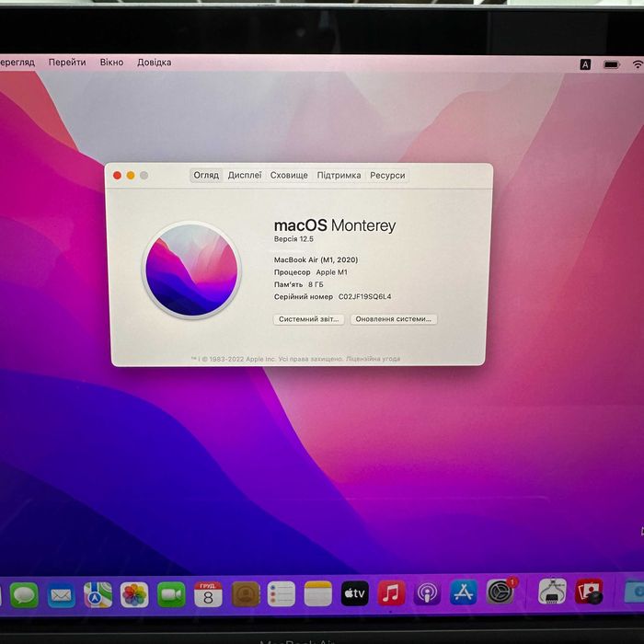Screen dimensions: 644x644
Task: Open the Photos app
Action: click(x=134, y=594)
